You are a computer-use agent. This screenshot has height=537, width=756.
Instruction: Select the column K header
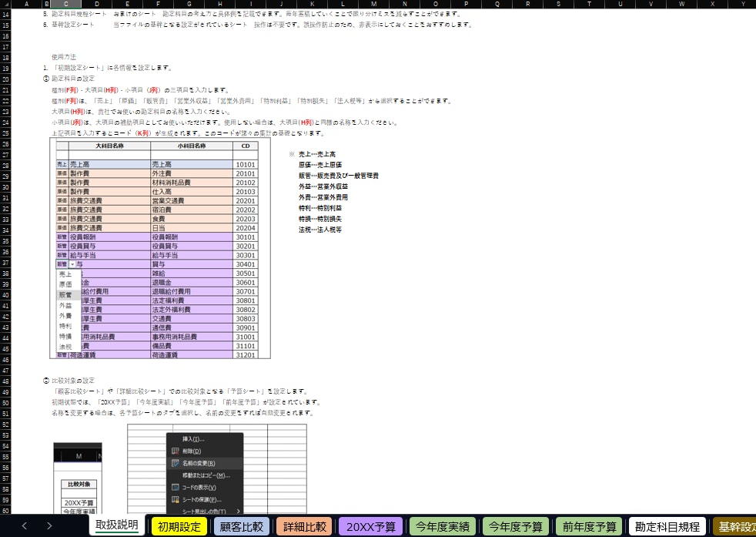pos(312,4)
